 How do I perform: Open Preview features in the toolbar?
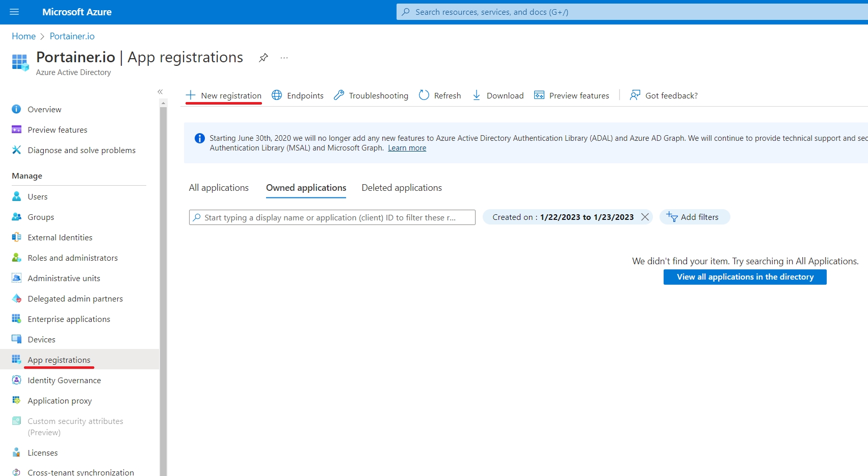[x=571, y=95]
